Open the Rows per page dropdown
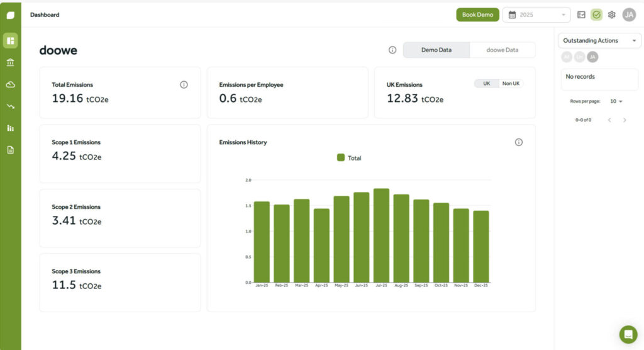Screen dimensions: 644x350 click(616, 101)
